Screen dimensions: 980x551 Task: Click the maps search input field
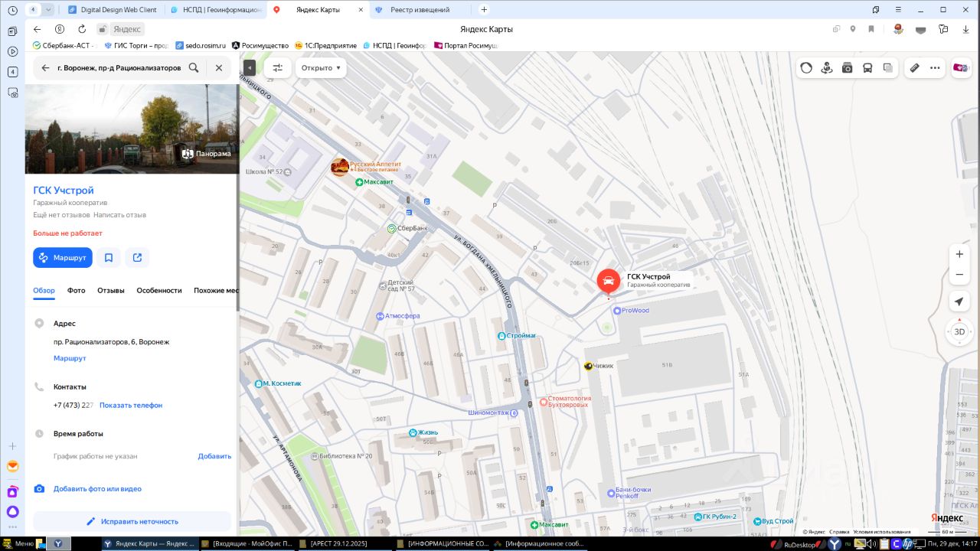tap(119, 67)
